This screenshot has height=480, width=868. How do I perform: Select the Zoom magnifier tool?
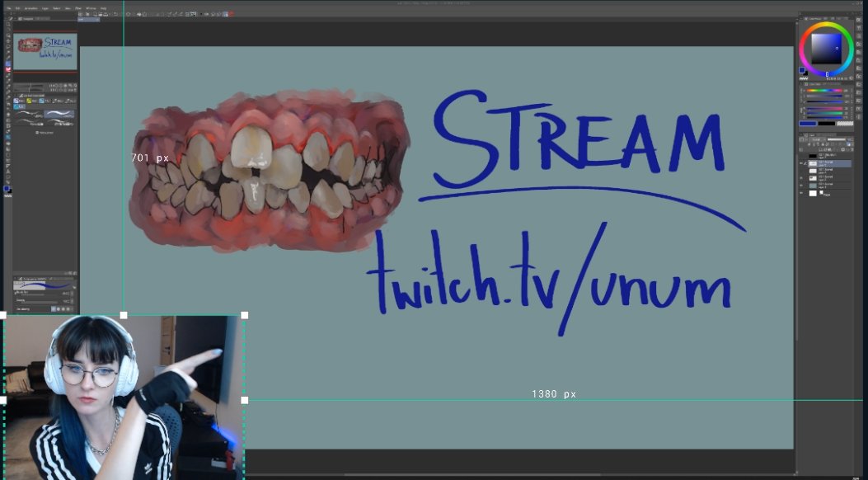tap(7, 25)
